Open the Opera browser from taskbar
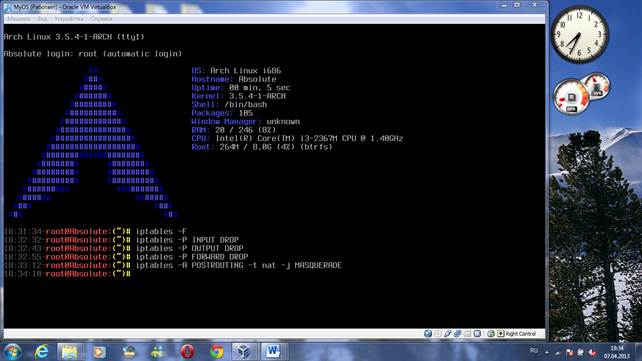The image size is (642, 361). 187,352
